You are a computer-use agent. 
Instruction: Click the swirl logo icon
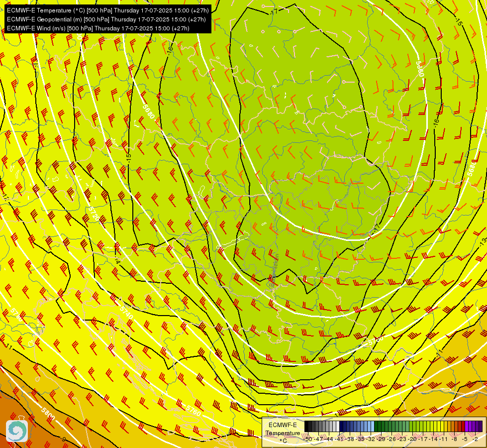click(17, 431)
